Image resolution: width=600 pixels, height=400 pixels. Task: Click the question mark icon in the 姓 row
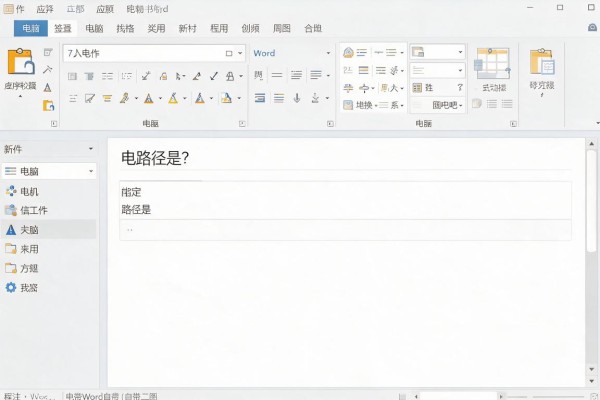[460, 88]
